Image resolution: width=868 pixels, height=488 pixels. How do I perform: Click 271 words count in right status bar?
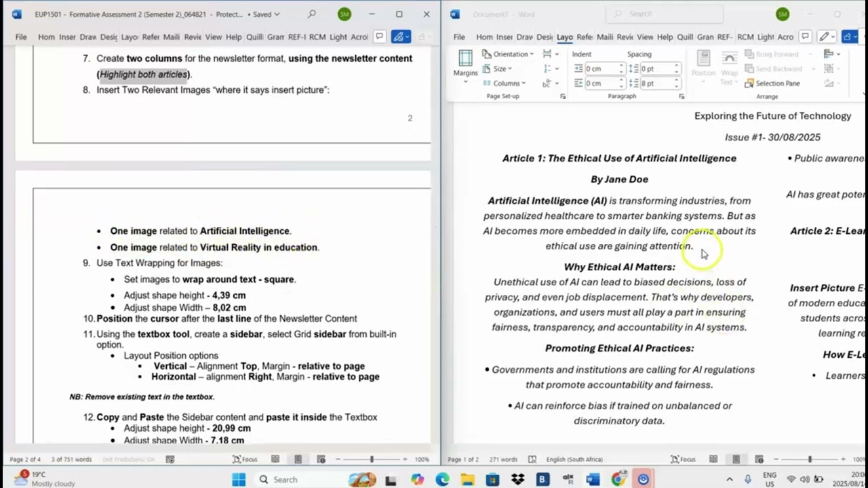click(502, 459)
